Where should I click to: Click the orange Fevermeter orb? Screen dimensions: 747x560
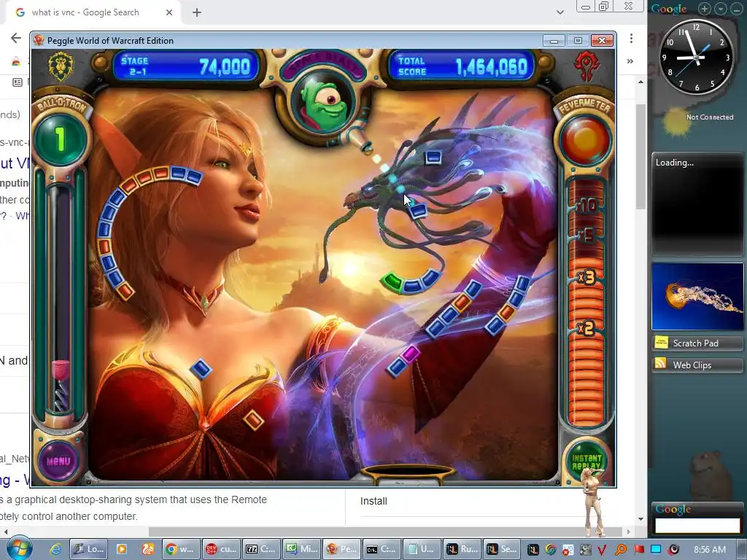(586, 141)
